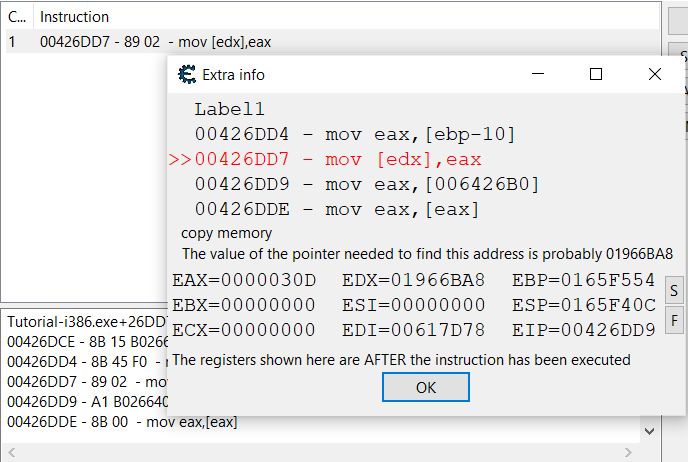This screenshot has height=462, width=688.
Task: Click the EIP=00426DD9 register value
Action: tap(584, 329)
